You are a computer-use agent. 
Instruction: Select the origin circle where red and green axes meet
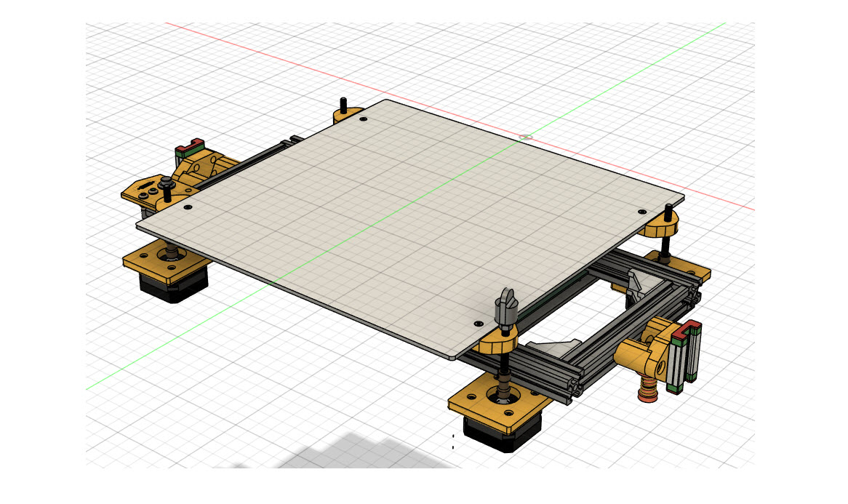526,137
